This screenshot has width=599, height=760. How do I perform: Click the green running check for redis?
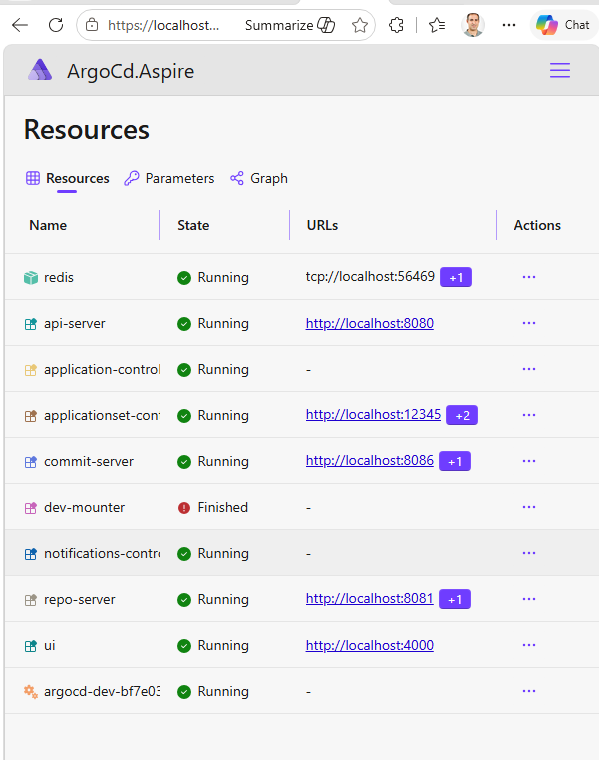click(x=184, y=278)
